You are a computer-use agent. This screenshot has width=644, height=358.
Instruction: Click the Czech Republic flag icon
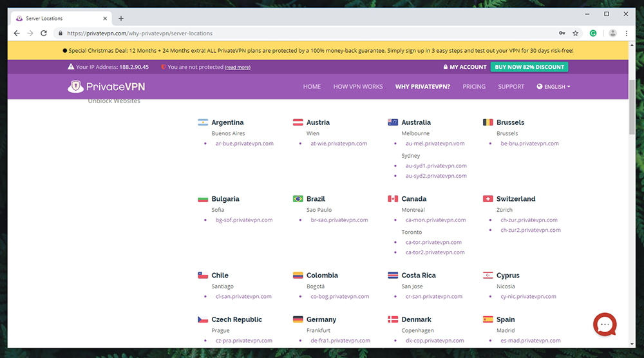tap(203, 319)
